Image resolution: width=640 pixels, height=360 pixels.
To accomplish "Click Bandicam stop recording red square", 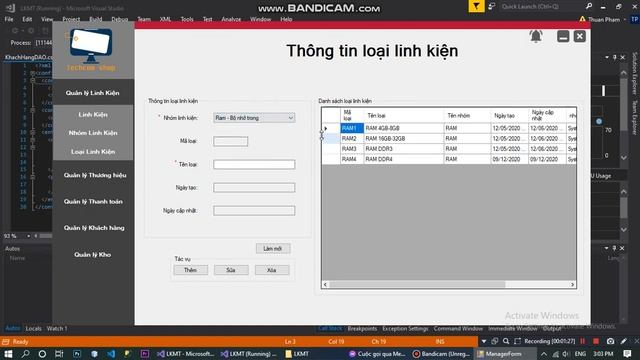I will point(596,341).
